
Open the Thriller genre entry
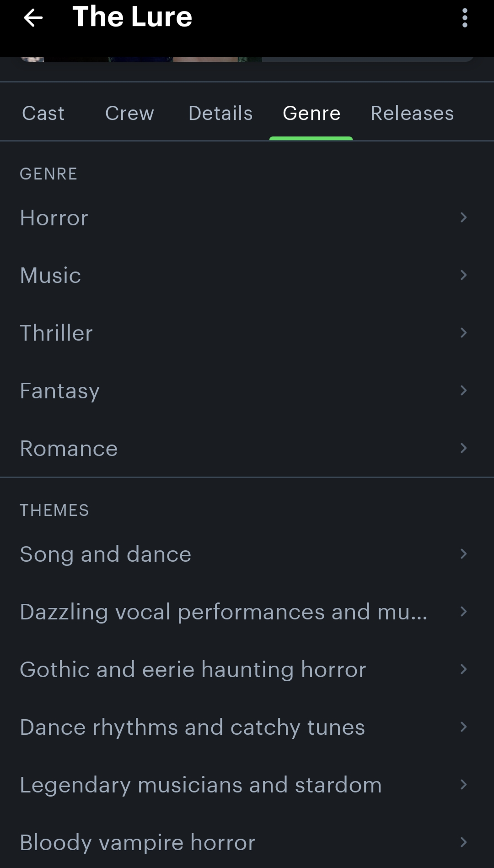pyautogui.click(x=56, y=333)
